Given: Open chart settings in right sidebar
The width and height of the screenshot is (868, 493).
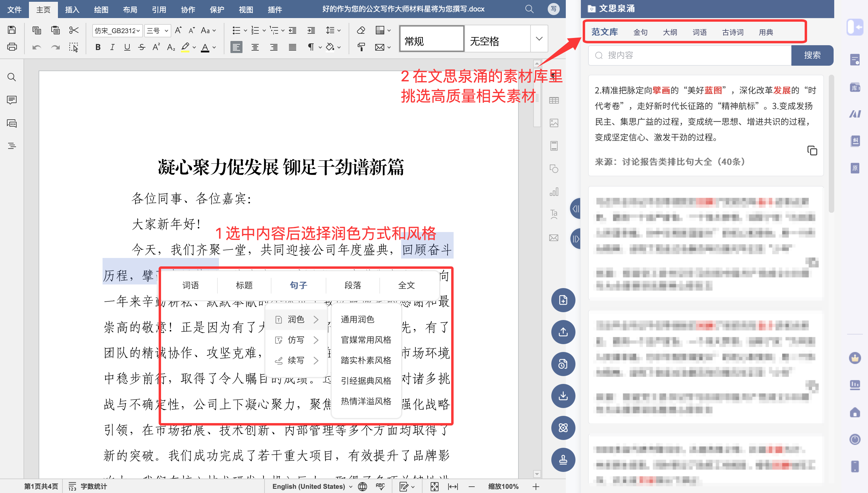Looking at the screenshot, I should tap(554, 192).
